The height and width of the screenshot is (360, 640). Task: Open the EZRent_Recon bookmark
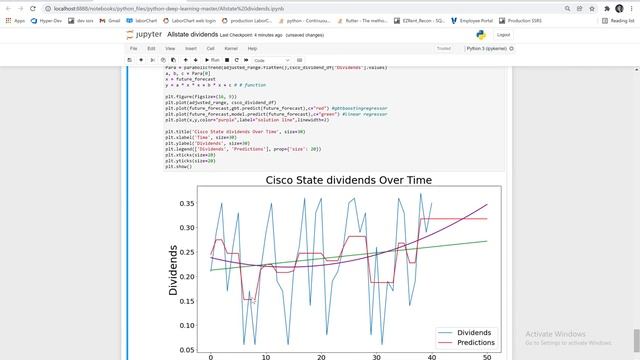coord(419,20)
